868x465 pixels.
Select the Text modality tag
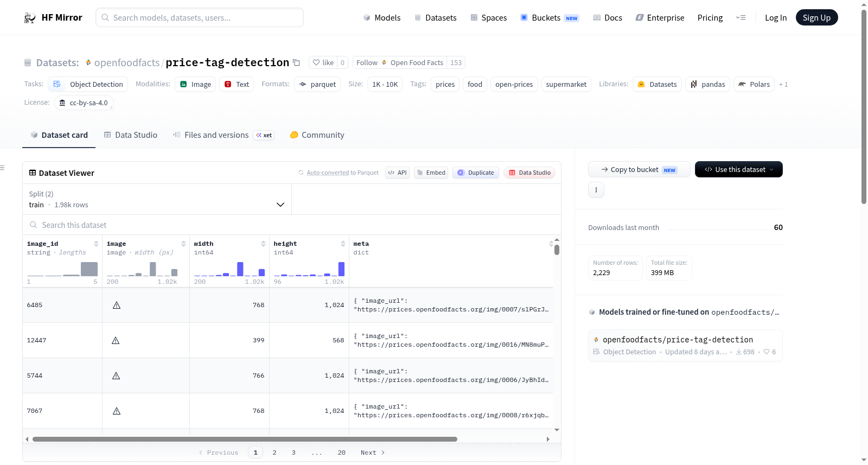point(237,84)
